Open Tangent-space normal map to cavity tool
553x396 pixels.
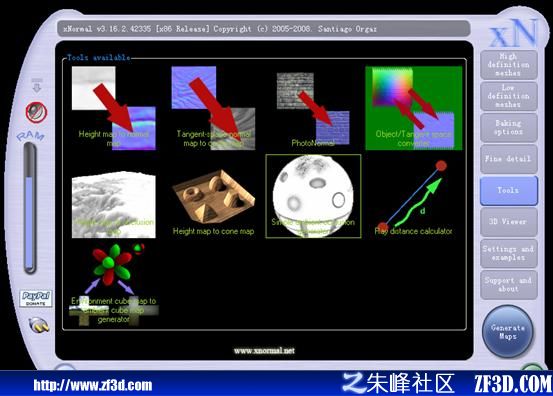pos(213,108)
